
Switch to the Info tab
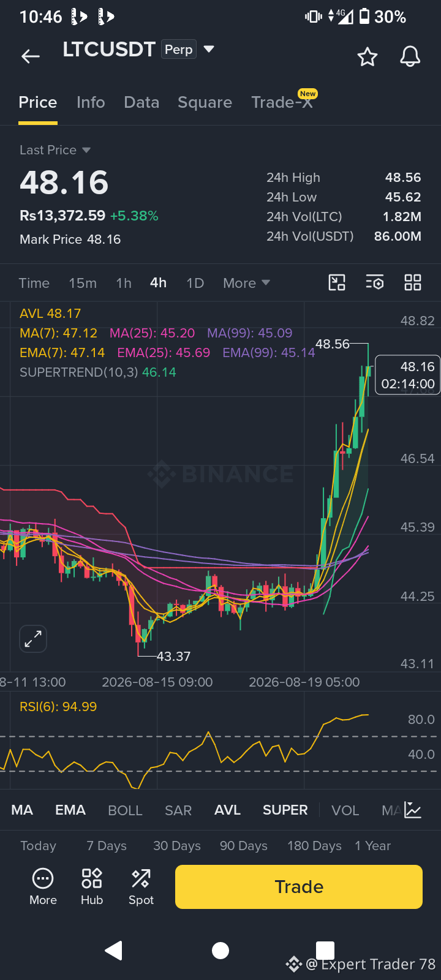[x=91, y=102]
